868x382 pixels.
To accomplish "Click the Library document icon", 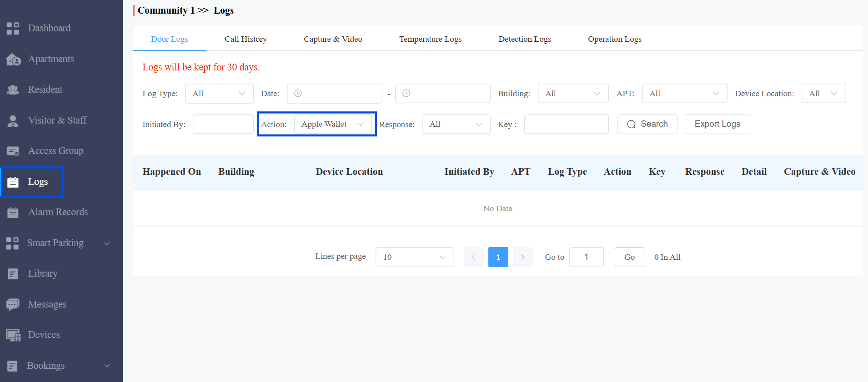I will (13, 274).
